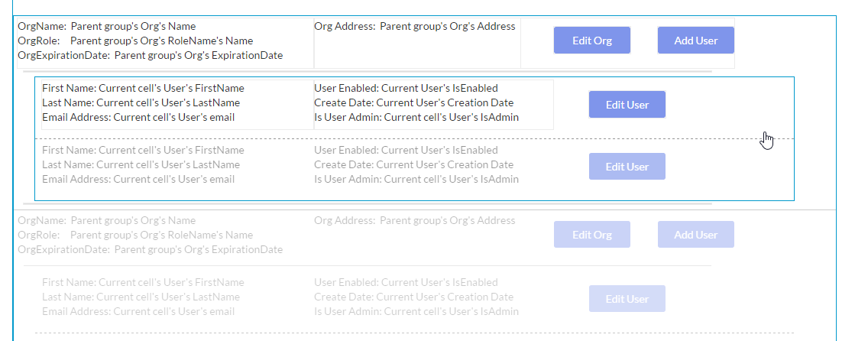Viewport: 868px width, 341px height.
Task: Click First Name text in second user row
Action: tap(143, 150)
